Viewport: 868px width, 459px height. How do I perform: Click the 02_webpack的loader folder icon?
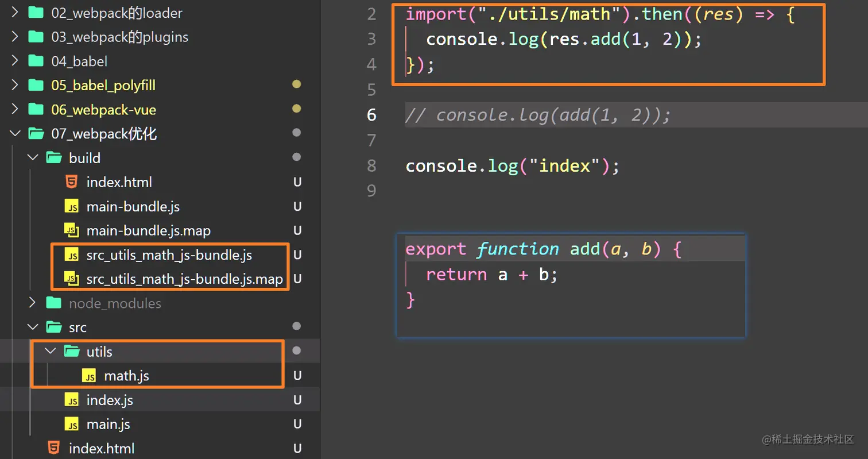click(36, 13)
